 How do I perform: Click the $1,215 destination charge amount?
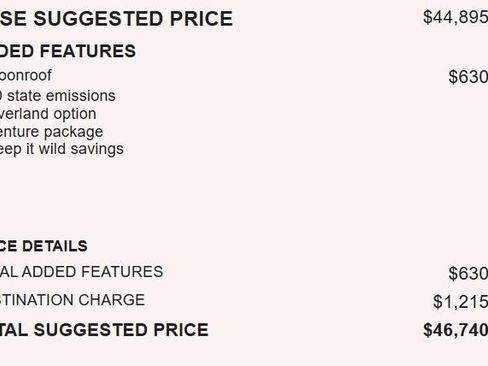460,302
